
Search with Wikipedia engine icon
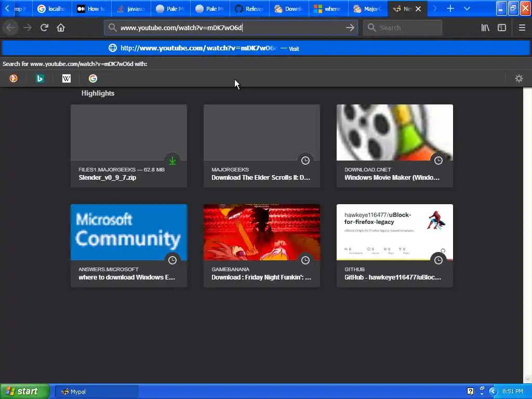66,78
